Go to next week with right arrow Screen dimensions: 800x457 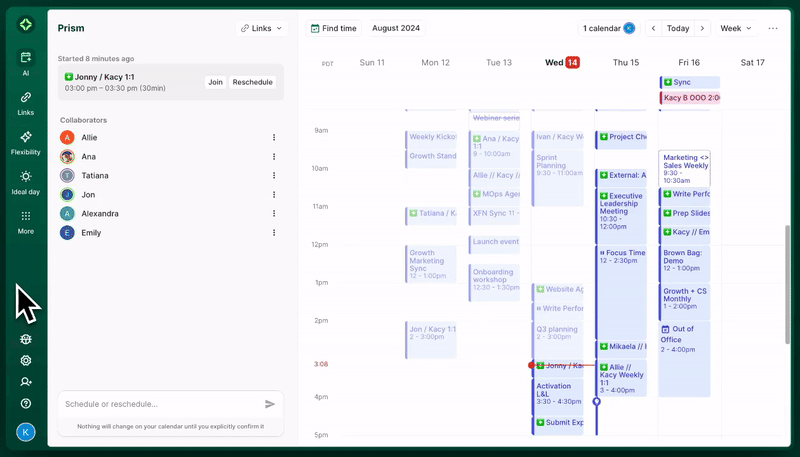(702, 28)
